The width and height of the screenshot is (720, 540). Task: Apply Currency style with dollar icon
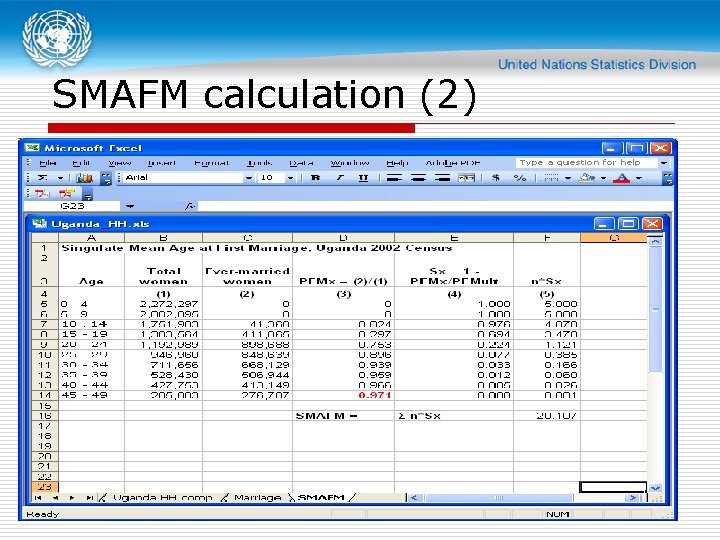[x=495, y=178]
